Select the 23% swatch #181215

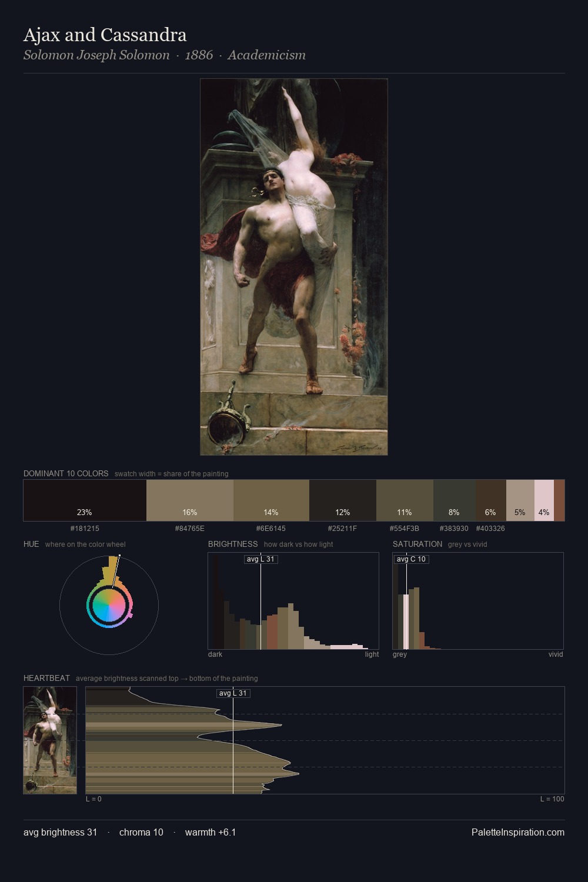click(x=85, y=500)
